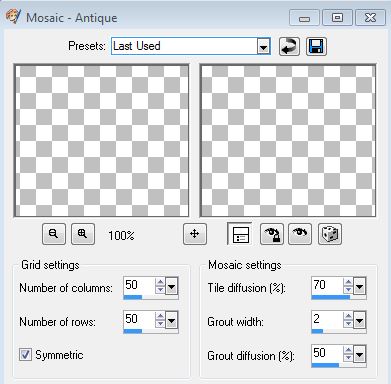Close the Mosaic - Antique dialog
Screen dimensions: 391x384
370,17
